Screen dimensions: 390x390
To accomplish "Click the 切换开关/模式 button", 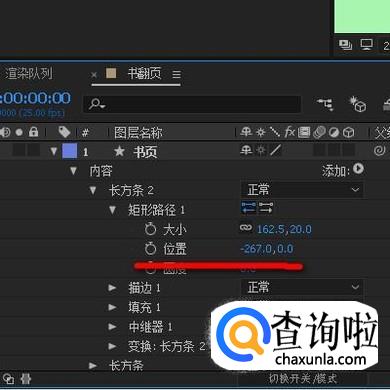I will pyautogui.click(x=303, y=379).
